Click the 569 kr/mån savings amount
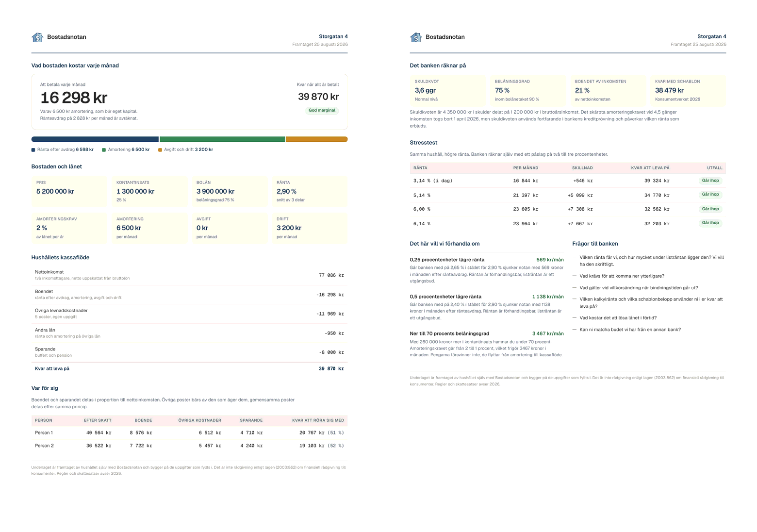Screen dimensions: 757x532 (550, 260)
